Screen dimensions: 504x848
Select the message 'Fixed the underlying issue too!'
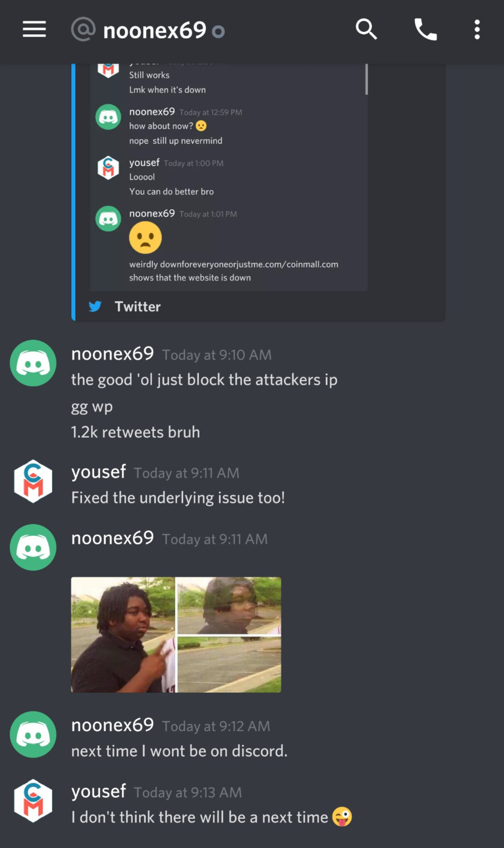178,498
